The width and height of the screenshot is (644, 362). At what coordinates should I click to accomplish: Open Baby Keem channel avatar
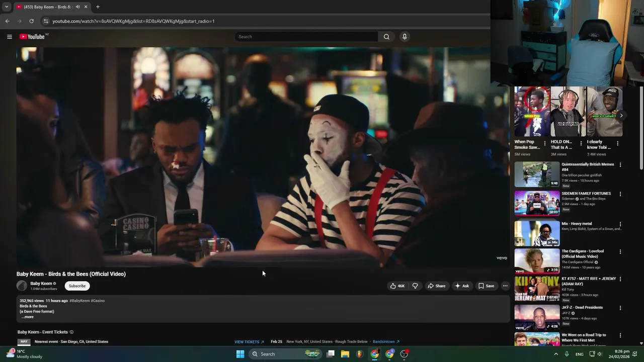pyautogui.click(x=22, y=286)
